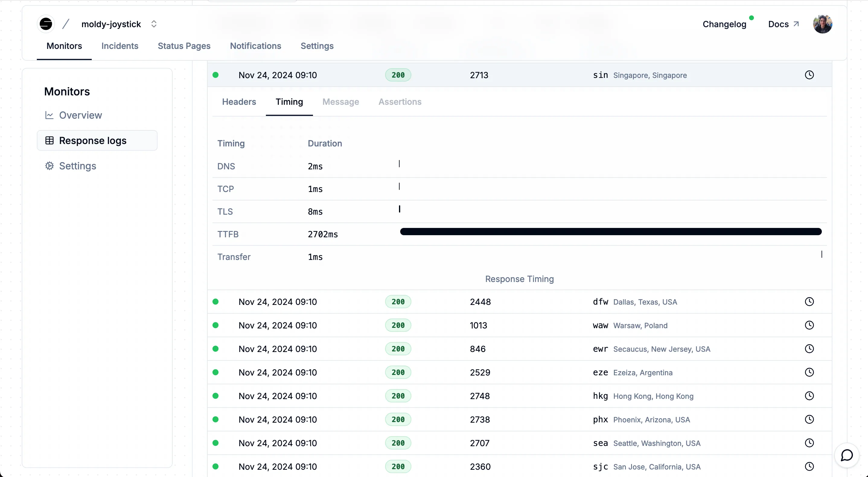Click the clock icon on the Dallas row

click(x=809, y=302)
